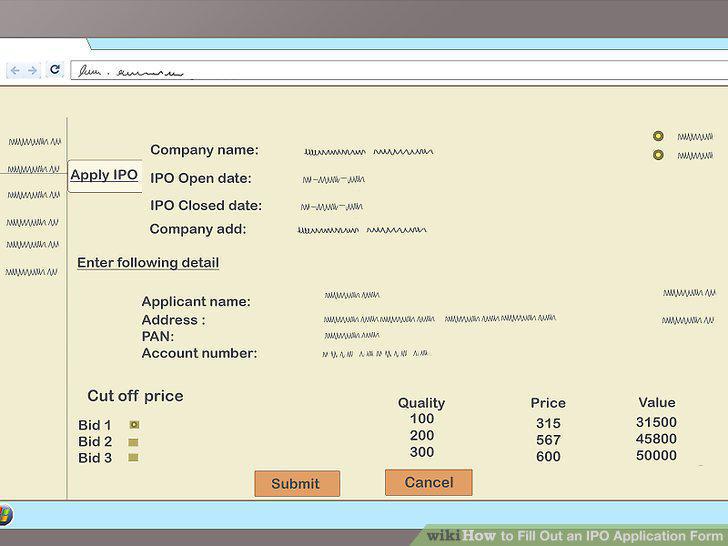Click the Company add label
Viewport: 728px width, 546px height.
point(198,229)
